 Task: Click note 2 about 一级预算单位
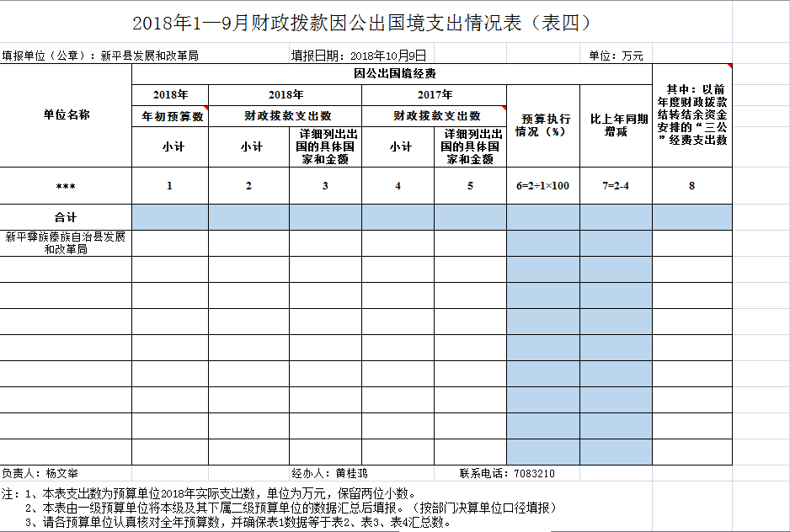[292, 508]
